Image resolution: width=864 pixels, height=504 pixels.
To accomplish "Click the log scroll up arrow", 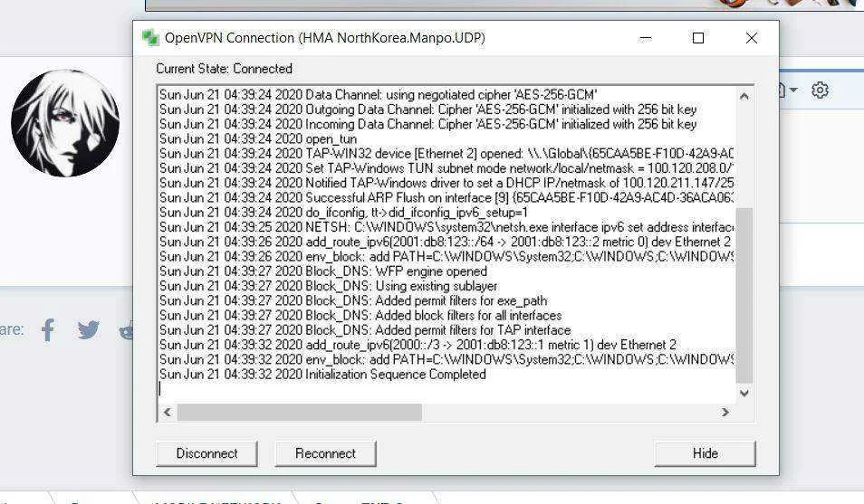I will point(744,97).
